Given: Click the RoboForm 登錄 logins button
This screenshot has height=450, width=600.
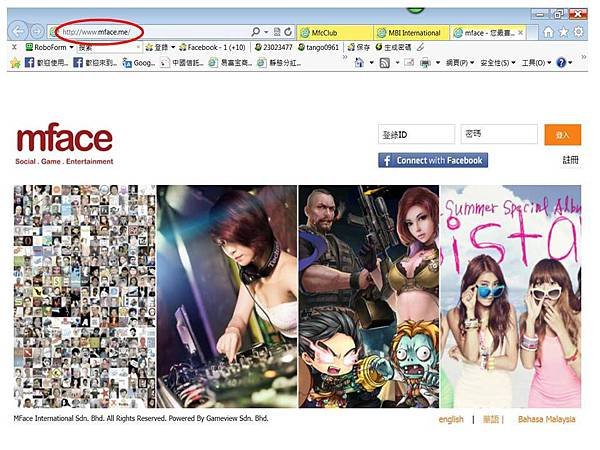Looking at the screenshot, I should (157, 47).
